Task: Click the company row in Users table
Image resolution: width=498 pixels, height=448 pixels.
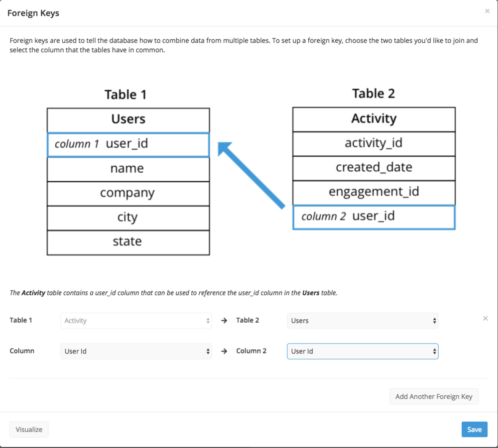Action: pyautogui.click(x=128, y=193)
